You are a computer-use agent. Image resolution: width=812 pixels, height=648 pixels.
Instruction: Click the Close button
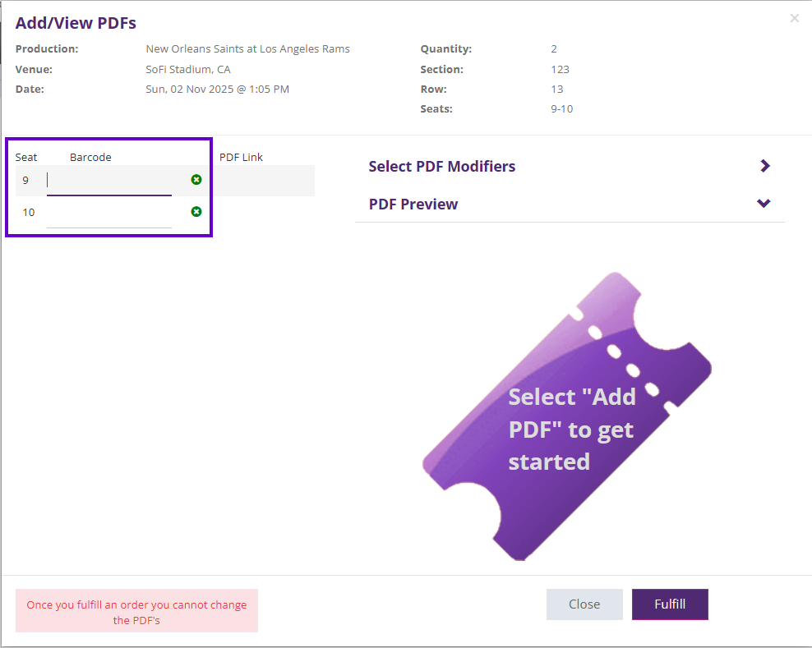pos(584,604)
